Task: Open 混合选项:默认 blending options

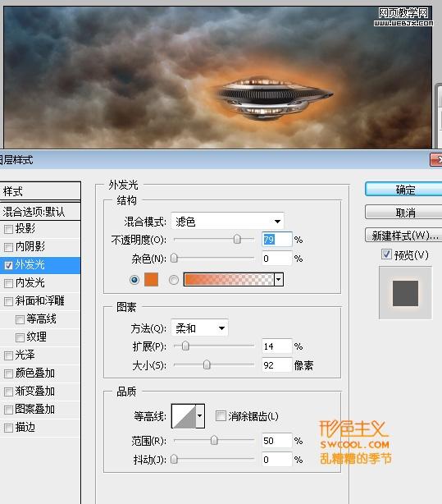Action: [x=40, y=212]
